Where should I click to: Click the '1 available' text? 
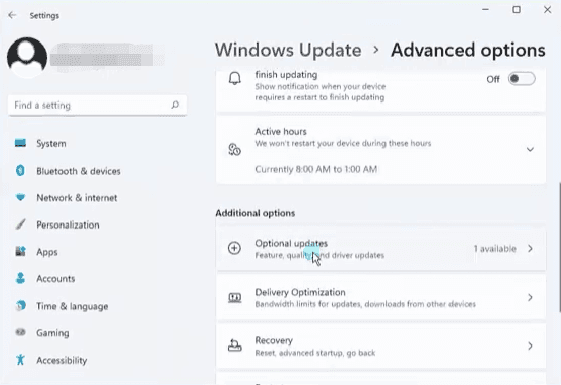pos(495,249)
